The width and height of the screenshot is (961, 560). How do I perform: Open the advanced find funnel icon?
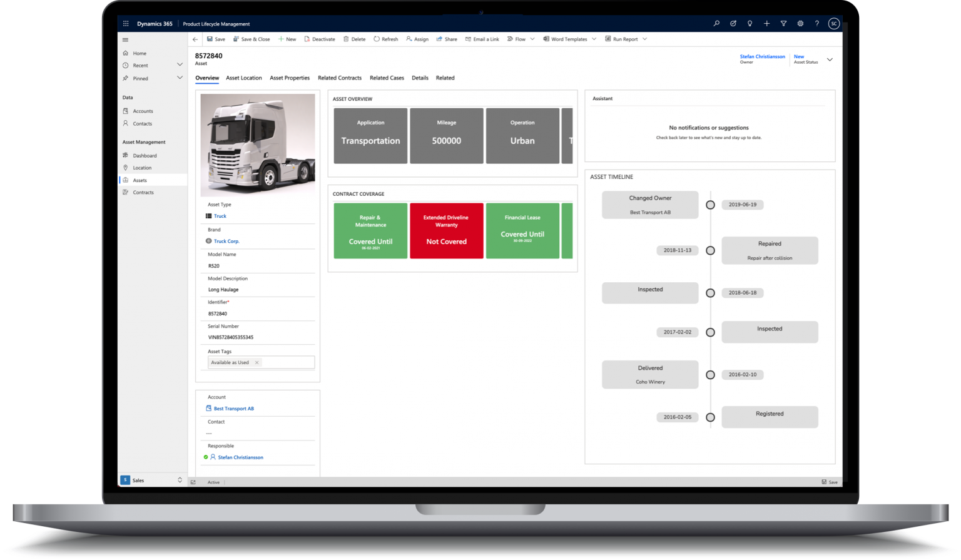point(783,24)
